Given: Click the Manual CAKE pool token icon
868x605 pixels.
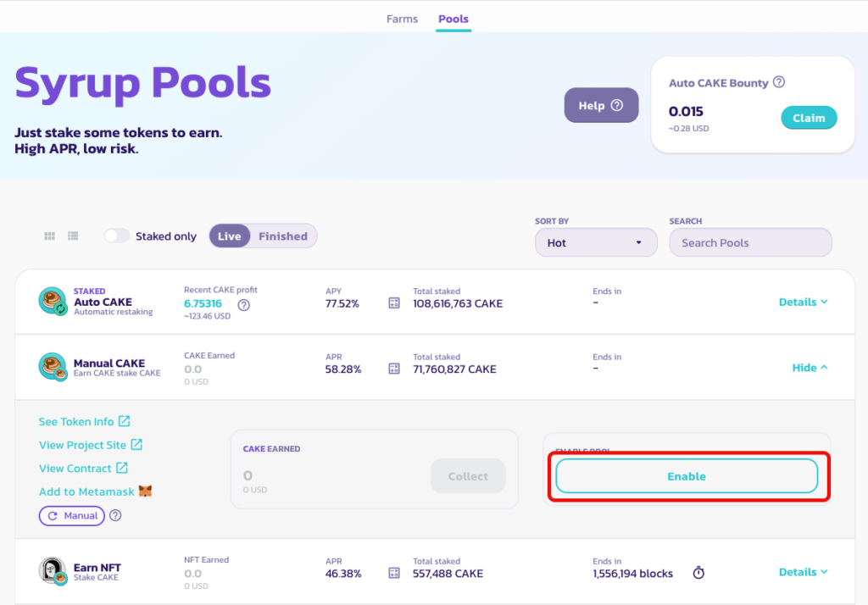Looking at the screenshot, I should (x=53, y=367).
